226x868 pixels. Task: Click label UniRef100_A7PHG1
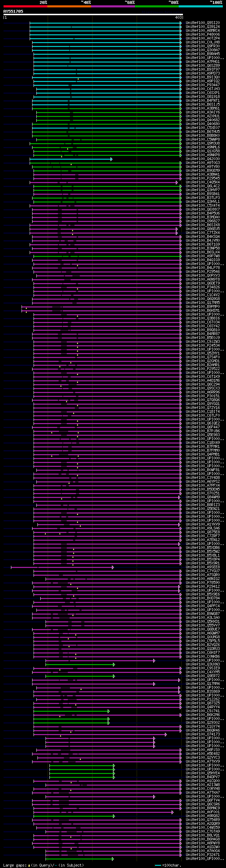(x=203, y=61)
